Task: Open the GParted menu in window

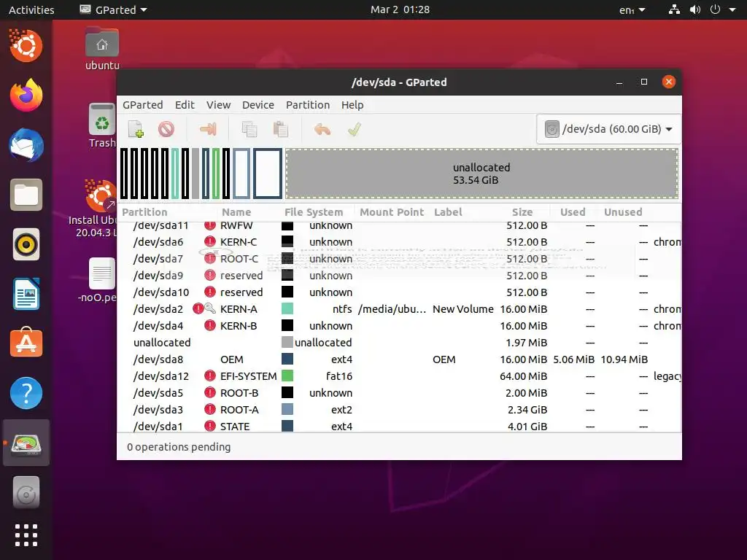Action: (143, 105)
